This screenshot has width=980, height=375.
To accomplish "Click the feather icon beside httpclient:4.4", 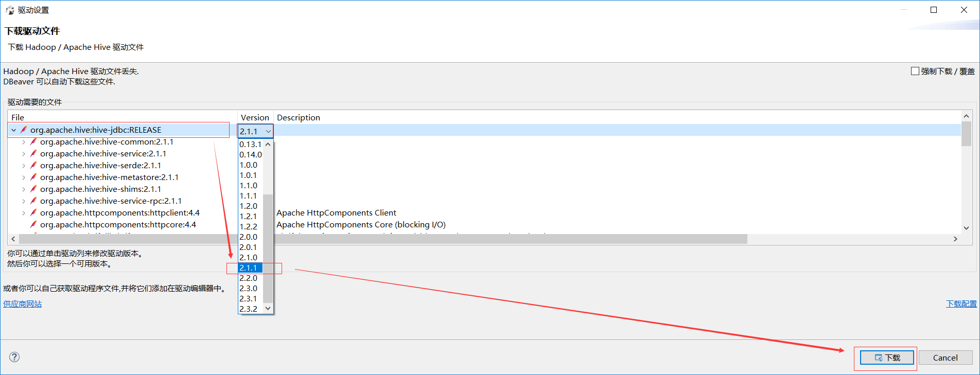I will tap(33, 213).
